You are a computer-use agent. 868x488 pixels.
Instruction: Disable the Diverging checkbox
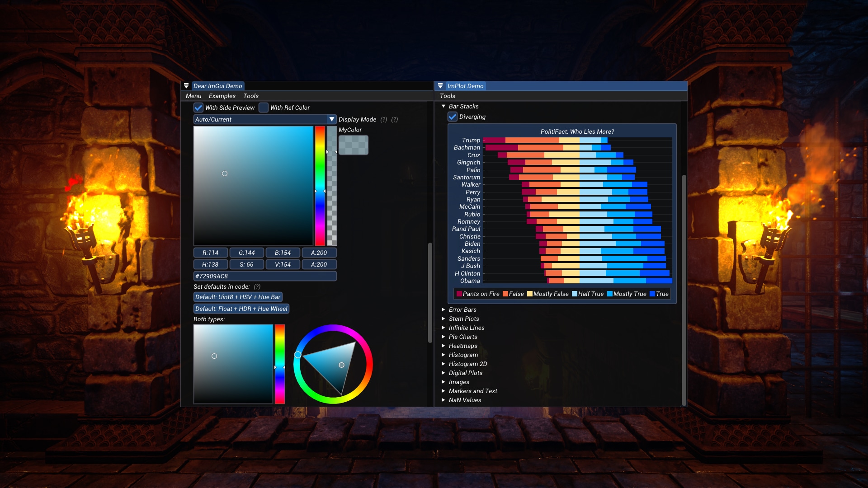(x=453, y=117)
